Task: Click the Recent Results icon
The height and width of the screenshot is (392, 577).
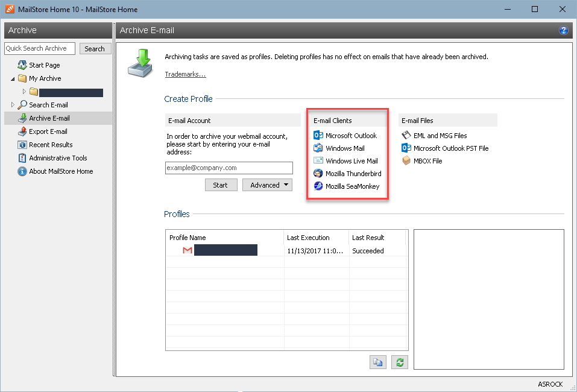Action: 22,145
